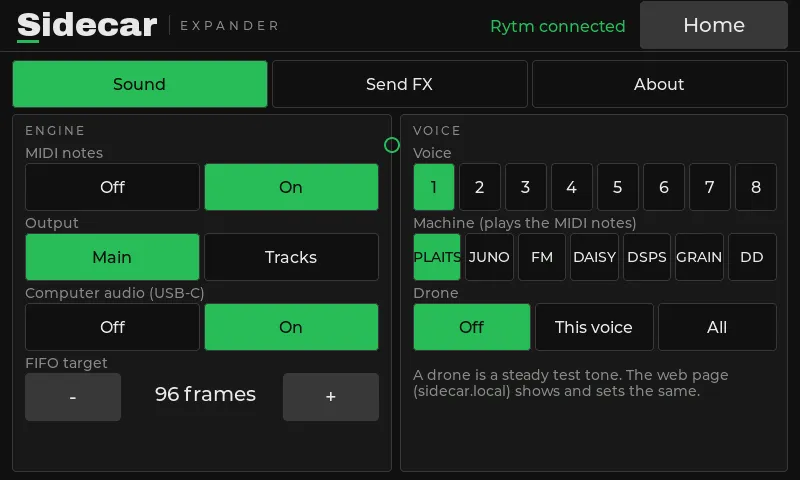This screenshot has width=800, height=480.
Task: Set Drone to All
Action: [x=717, y=327]
